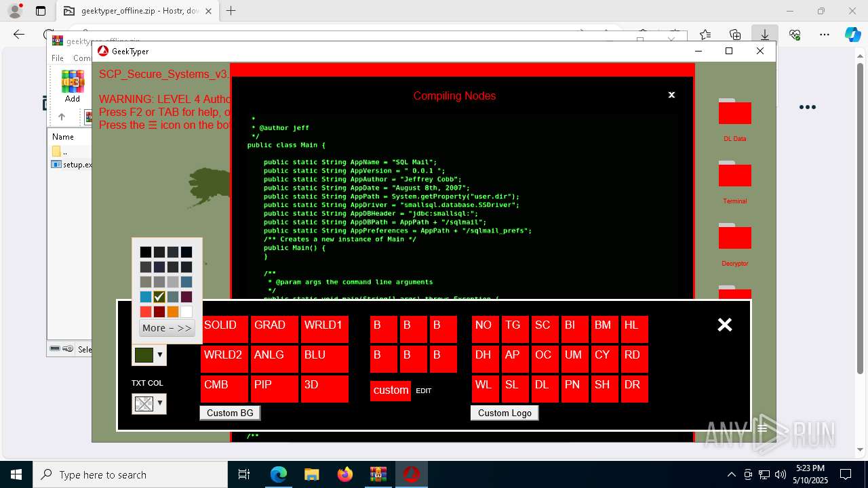868x488 pixels.
Task: Pick the maroon purple color swatch
Action: (x=186, y=297)
